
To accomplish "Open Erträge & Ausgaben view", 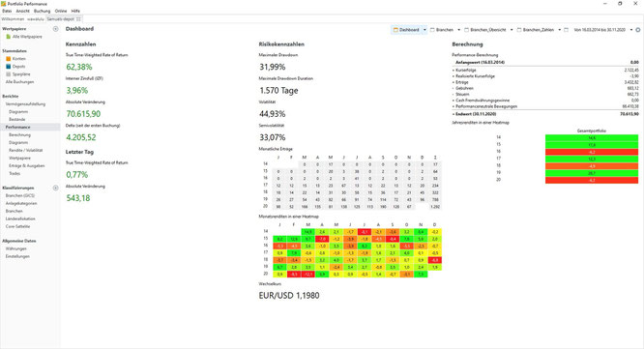I will (27, 165).
